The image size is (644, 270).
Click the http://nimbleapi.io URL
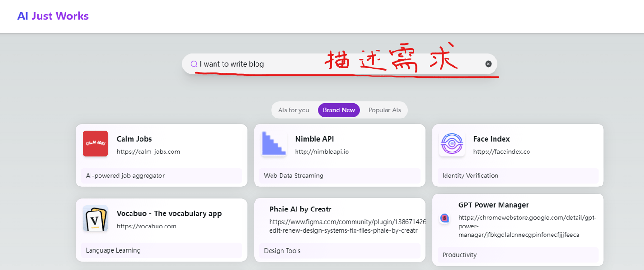322,152
